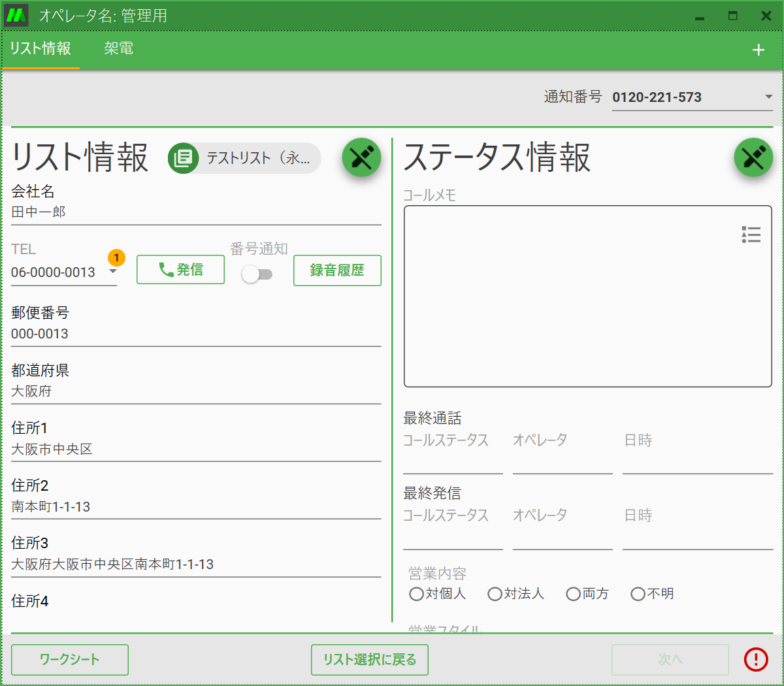This screenshot has height=686, width=784.
Task: Click the orange 1 badge above TEL field
Action: 116,257
